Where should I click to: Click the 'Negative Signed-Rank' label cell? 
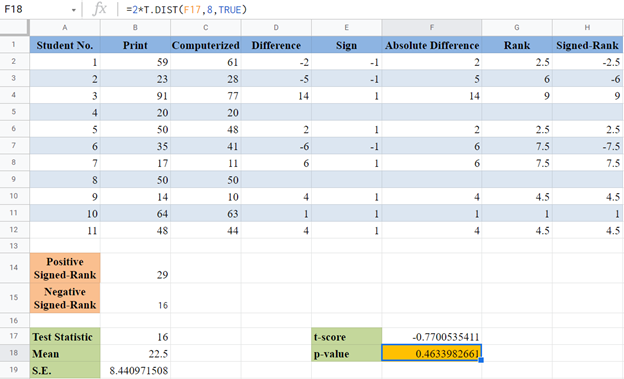pyautogui.click(x=65, y=298)
